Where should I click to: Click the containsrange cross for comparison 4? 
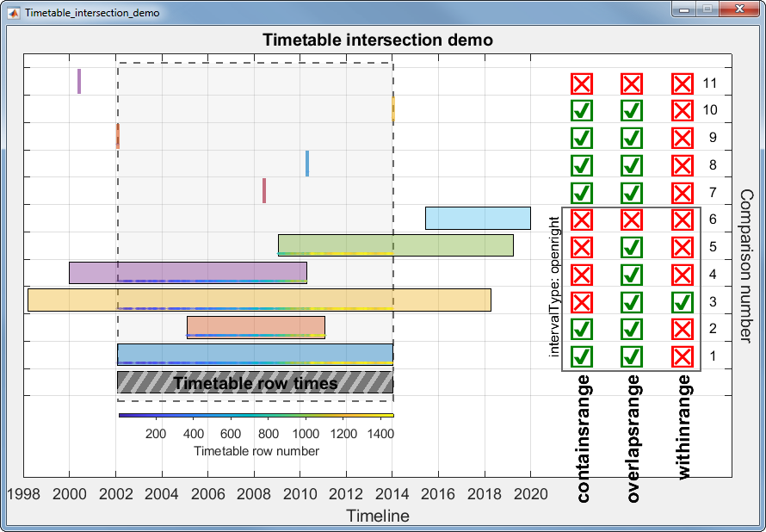pyautogui.click(x=582, y=275)
